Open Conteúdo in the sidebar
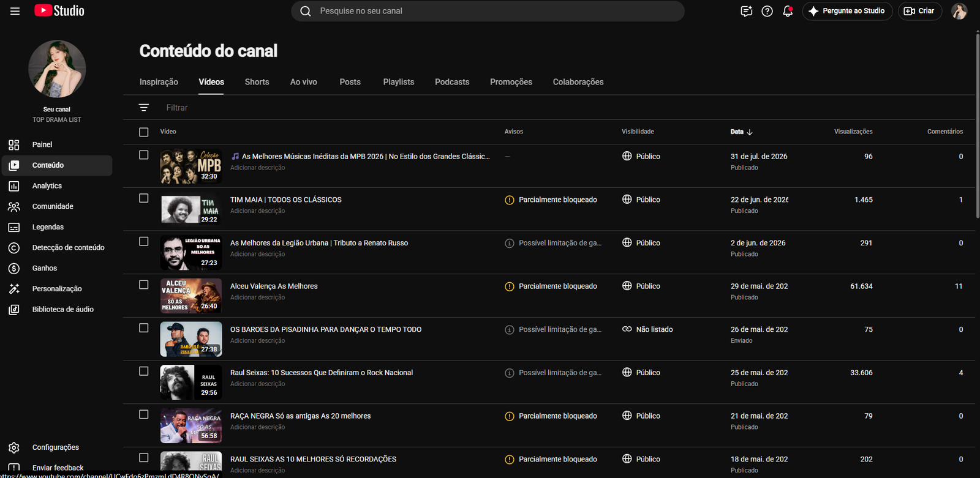Viewport: 980px width, 478px height. [x=57, y=165]
